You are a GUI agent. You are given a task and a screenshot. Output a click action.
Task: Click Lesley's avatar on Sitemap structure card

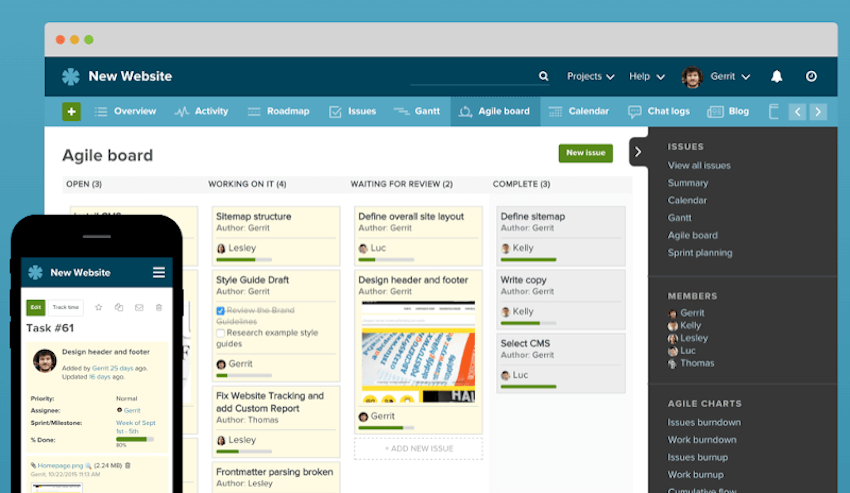click(221, 248)
